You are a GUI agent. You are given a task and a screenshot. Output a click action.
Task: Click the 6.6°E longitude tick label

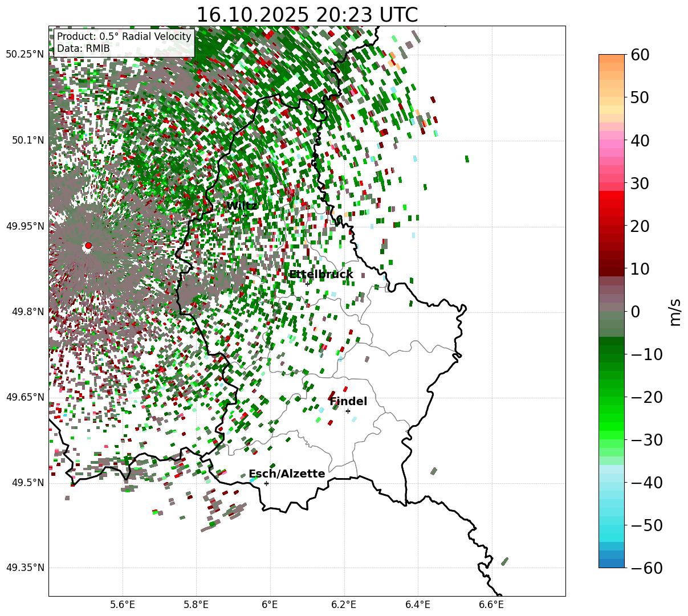(x=491, y=605)
